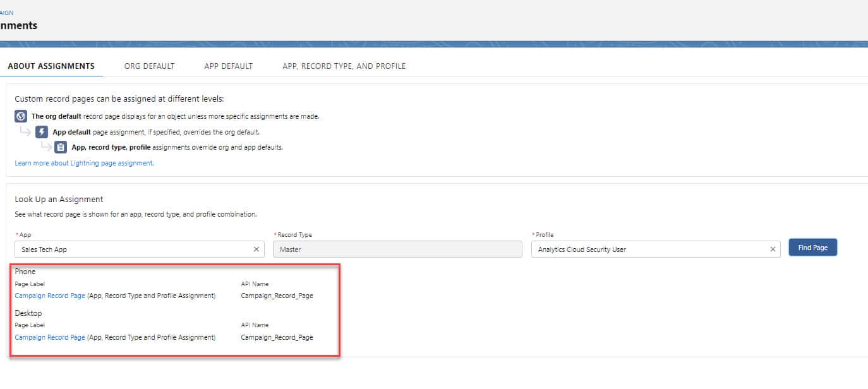Clear the Sales Tech App selection with the X
Viewport: 868px width, 389px height.
256,249
